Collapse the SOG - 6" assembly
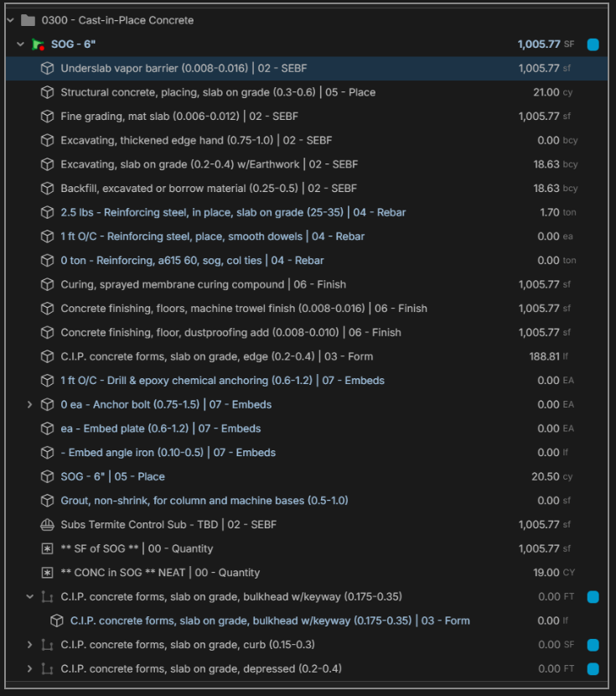The height and width of the screenshot is (696, 616). click(20, 44)
